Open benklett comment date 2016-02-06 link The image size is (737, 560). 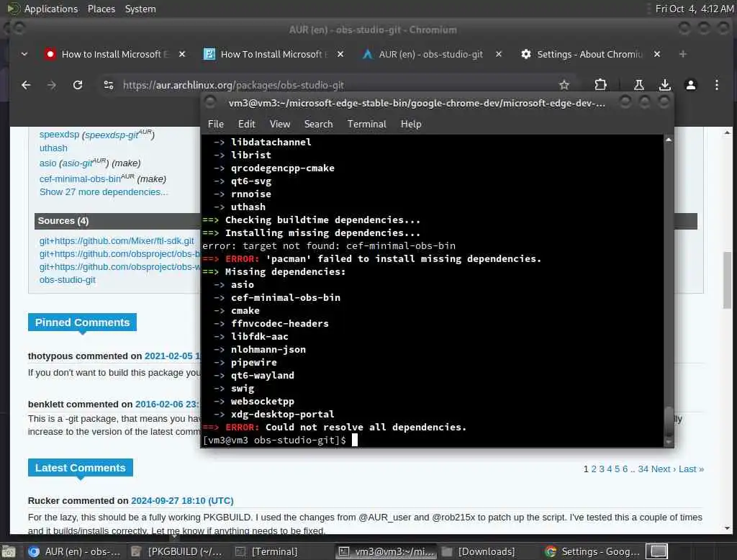click(x=167, y=405)
